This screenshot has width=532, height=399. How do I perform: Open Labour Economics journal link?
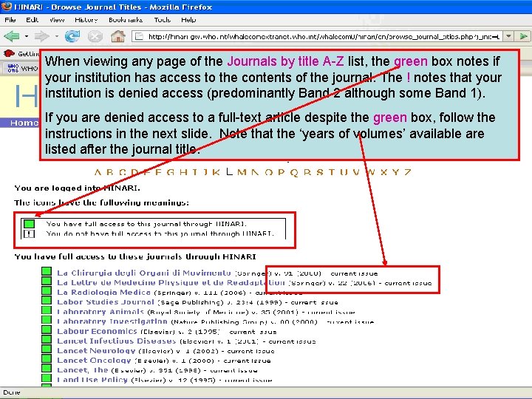coord(97,331)
